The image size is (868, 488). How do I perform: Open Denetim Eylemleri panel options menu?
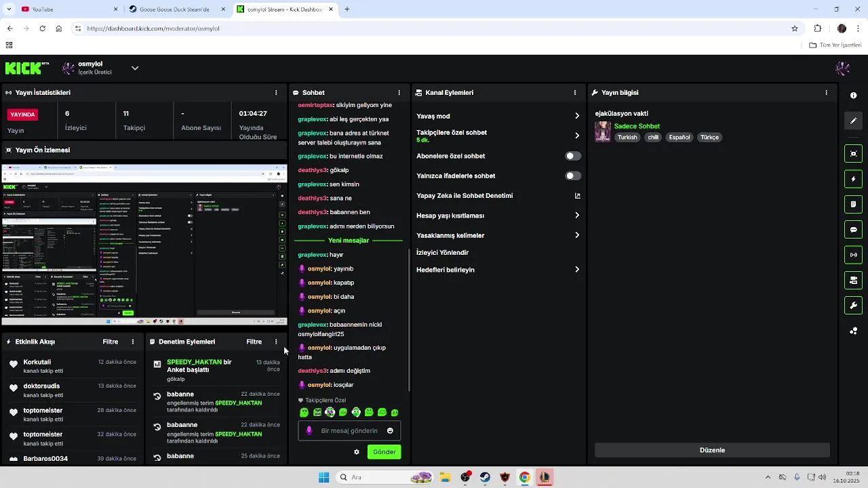(x=276, y=342)
